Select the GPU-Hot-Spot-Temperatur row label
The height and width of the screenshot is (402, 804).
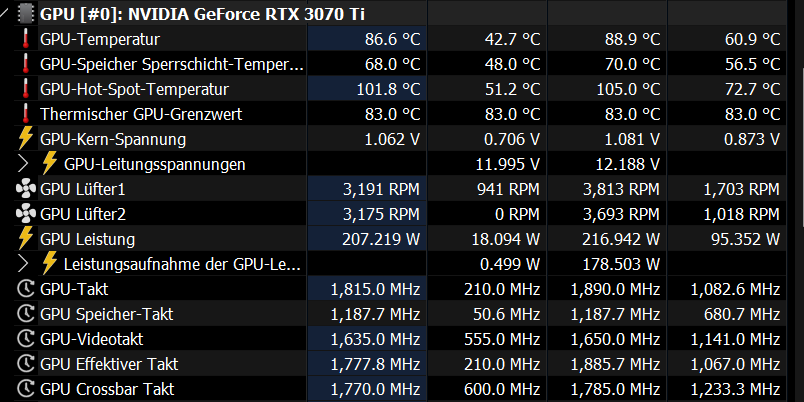(x=134, y=90)
